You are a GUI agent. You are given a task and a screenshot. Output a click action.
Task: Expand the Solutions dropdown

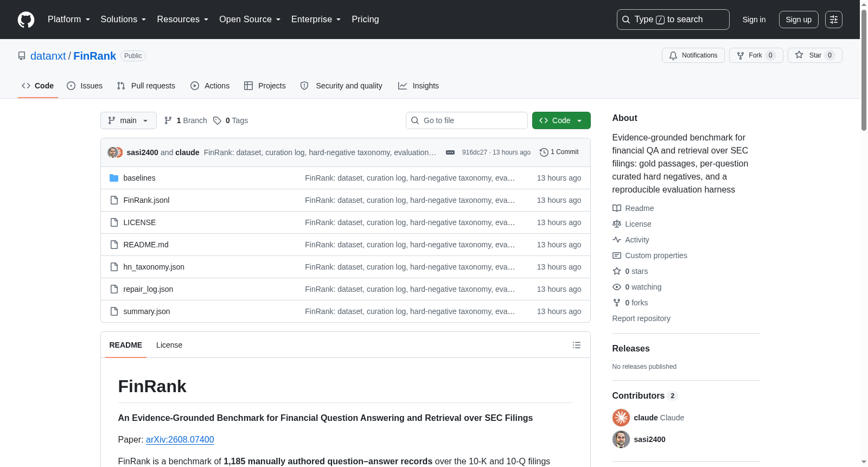point(123,20)
